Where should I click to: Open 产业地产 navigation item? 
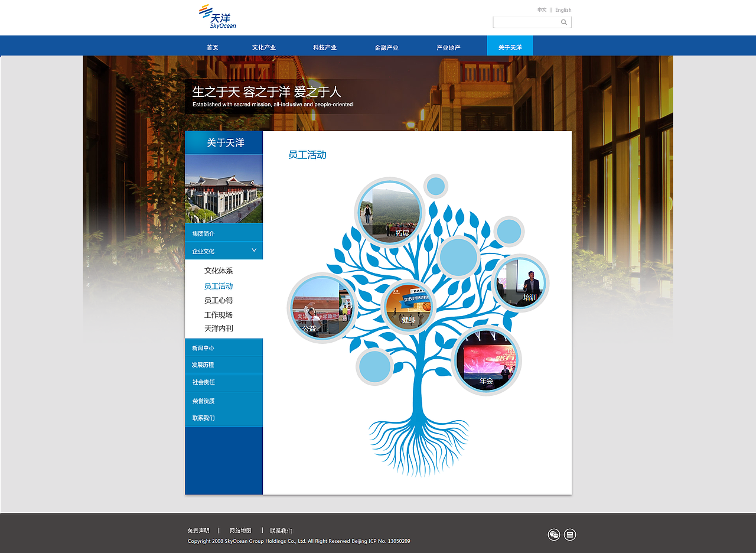(448, 47)
